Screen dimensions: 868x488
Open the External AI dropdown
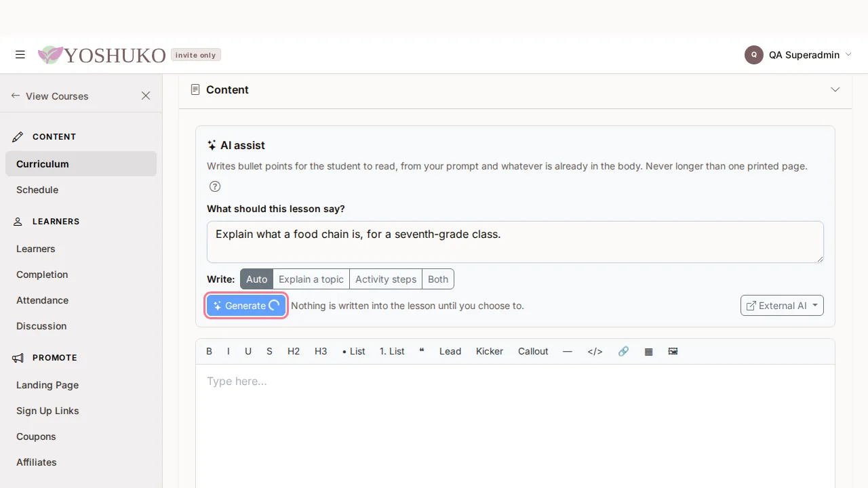click(782, 306)
